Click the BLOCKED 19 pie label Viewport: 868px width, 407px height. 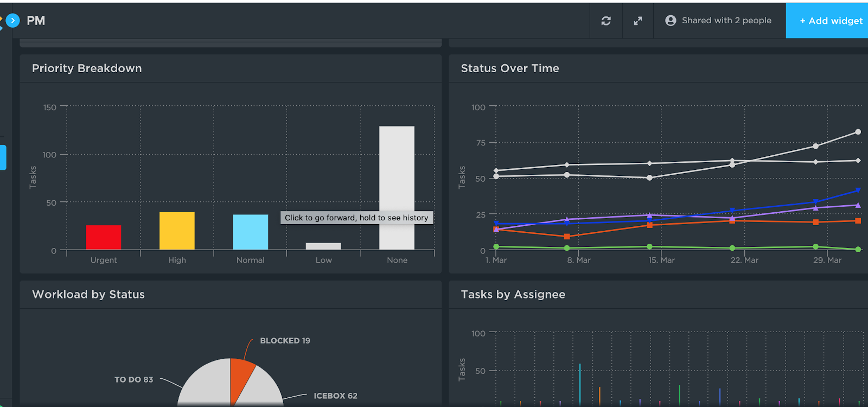coord(285,341)
